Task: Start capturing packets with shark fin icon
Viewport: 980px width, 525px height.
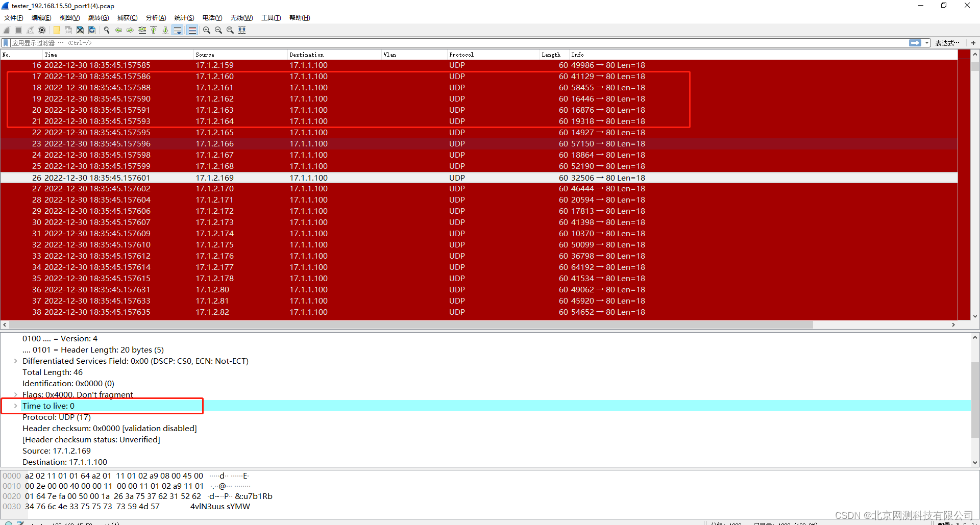Action: pyautogui.click(x=7, y=30)
